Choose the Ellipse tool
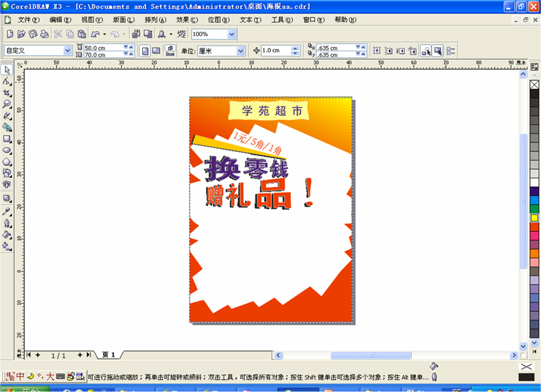This screenshot has width=541, height=392. pos(7,150)
